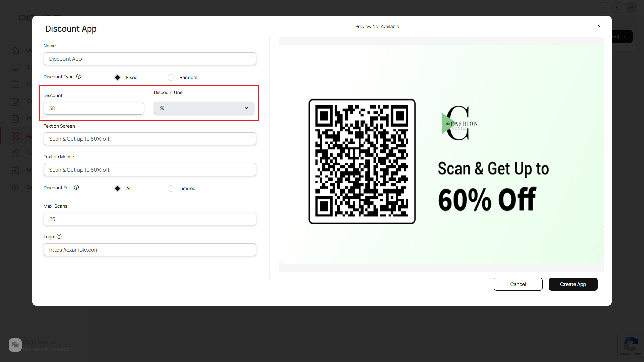Image resolution: width=644 pixels, height=362 pixels.
Task: Open the live chat bubble icon
Action: 15,345
